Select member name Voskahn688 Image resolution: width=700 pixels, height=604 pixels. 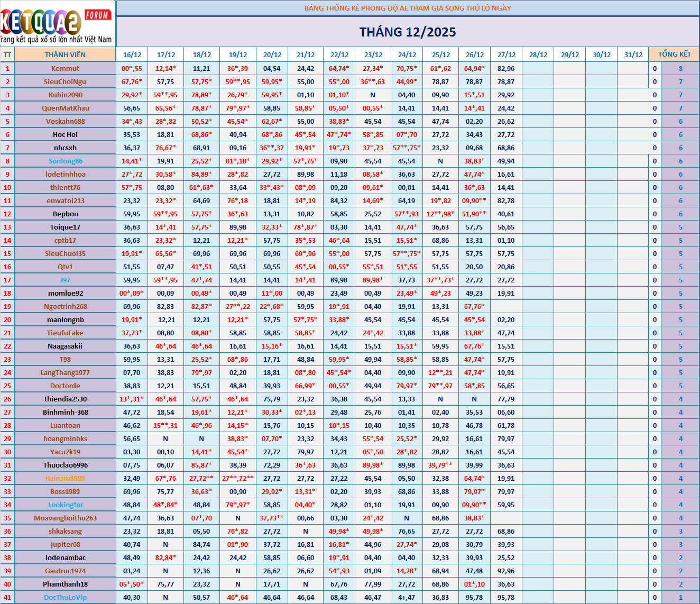[65, 121]
